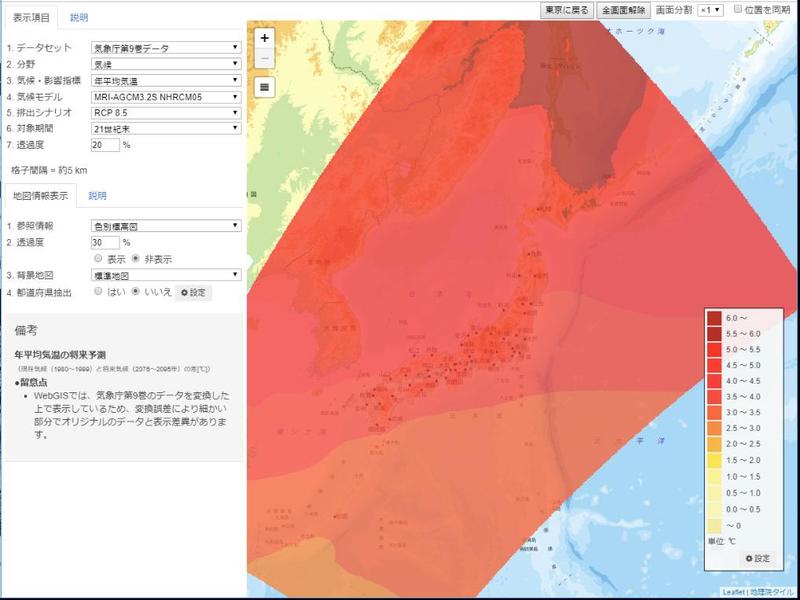The image size is (800, 600).
Task: Open the 気候モデル dropdown
Action: pyautogui.click(x=165, y=97)
